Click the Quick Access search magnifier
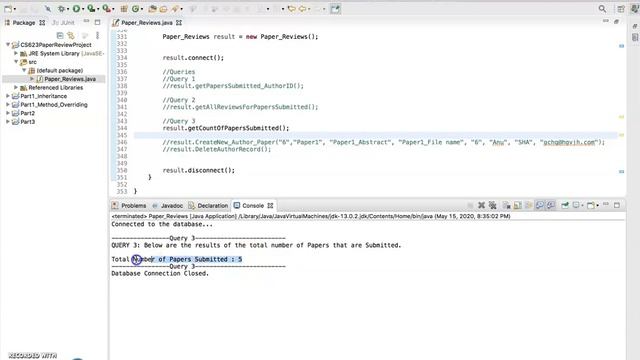640x360 pixels. pos(602,9)
